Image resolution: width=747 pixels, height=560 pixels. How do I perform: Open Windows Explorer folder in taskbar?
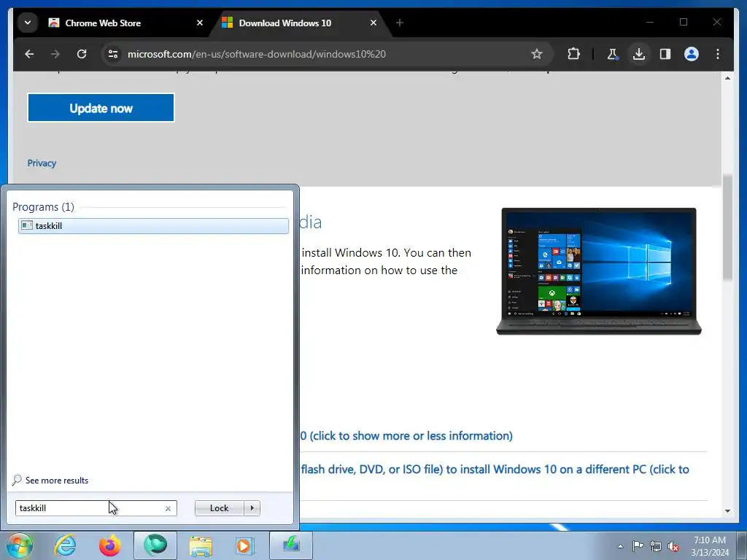201,545
